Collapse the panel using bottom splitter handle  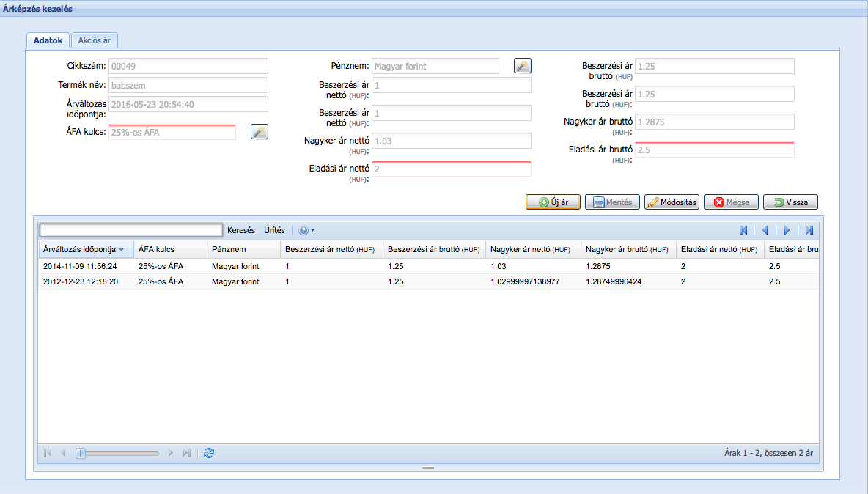point(429,468)
